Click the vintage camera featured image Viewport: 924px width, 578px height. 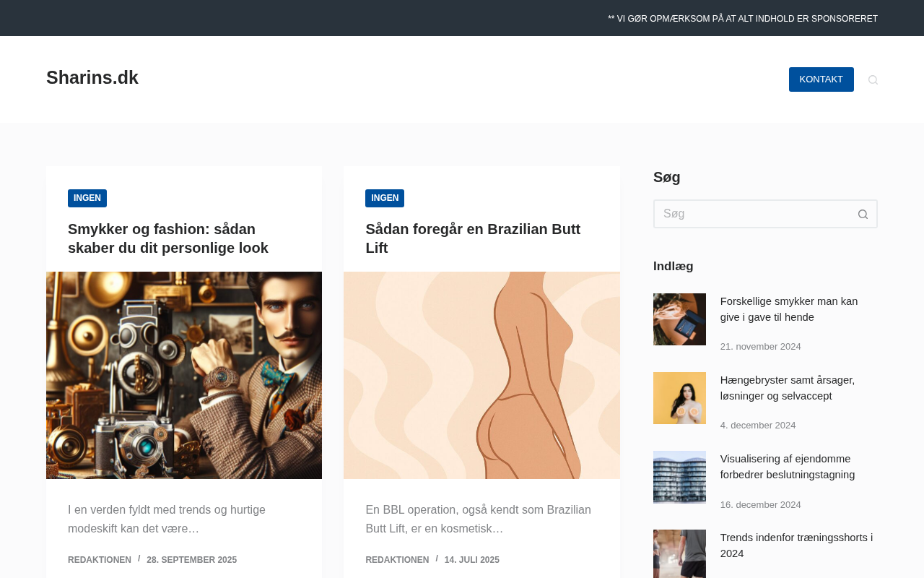(x=184, y=375)
